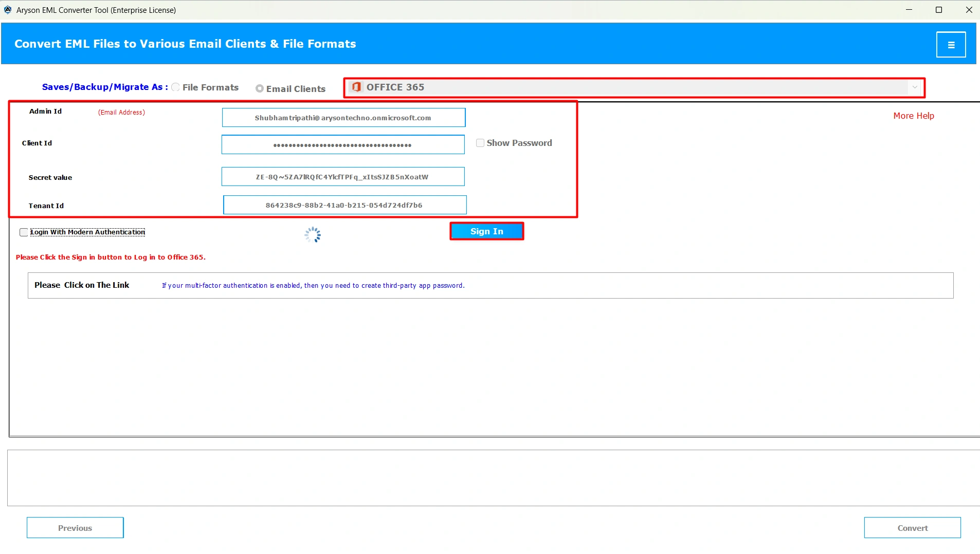The width and height of the screenshot is (980, 554).
Task: Click into the Secret value field
Action: [x=343, y=177]
